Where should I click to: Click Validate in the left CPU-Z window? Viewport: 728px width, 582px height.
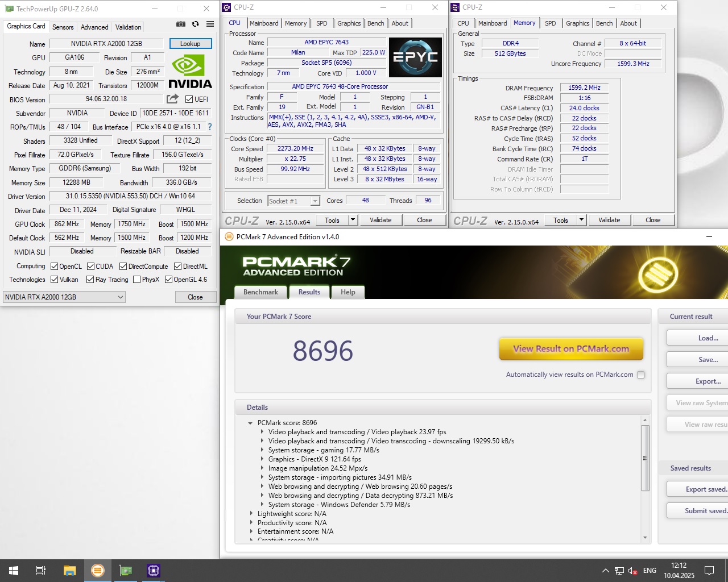(380, 220)
